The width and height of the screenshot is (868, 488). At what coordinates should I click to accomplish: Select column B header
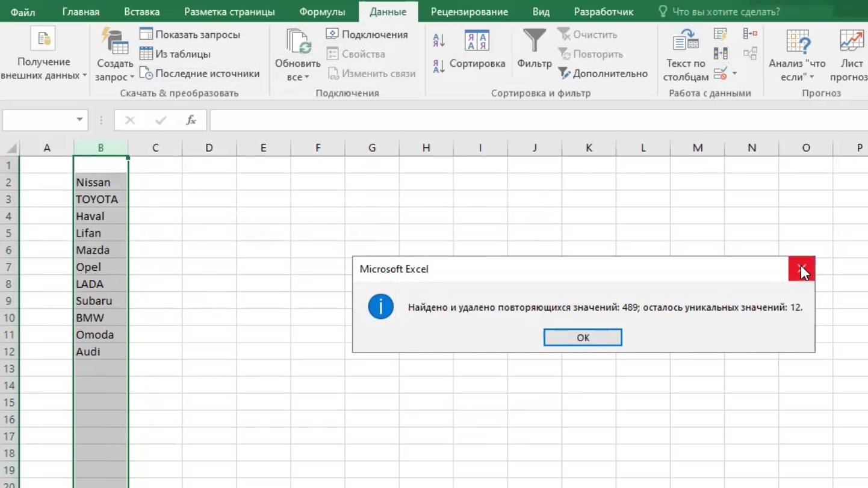point(101,148)
